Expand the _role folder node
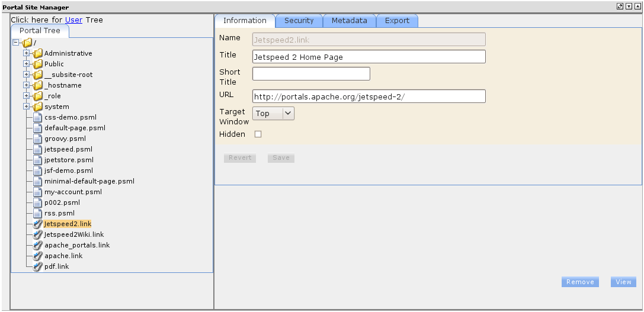Viewport: 644px width, 312px height. [26, 96]
